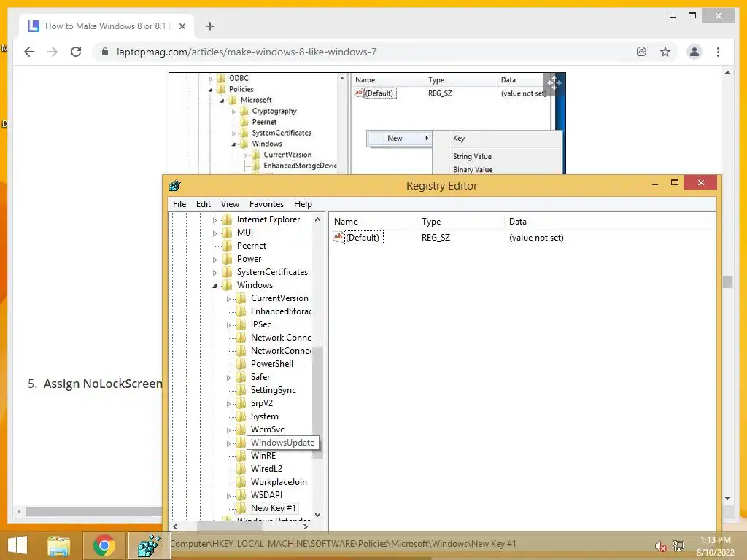
Task: Click the Registry Editor title bar icon
Action: coord(175,185)
